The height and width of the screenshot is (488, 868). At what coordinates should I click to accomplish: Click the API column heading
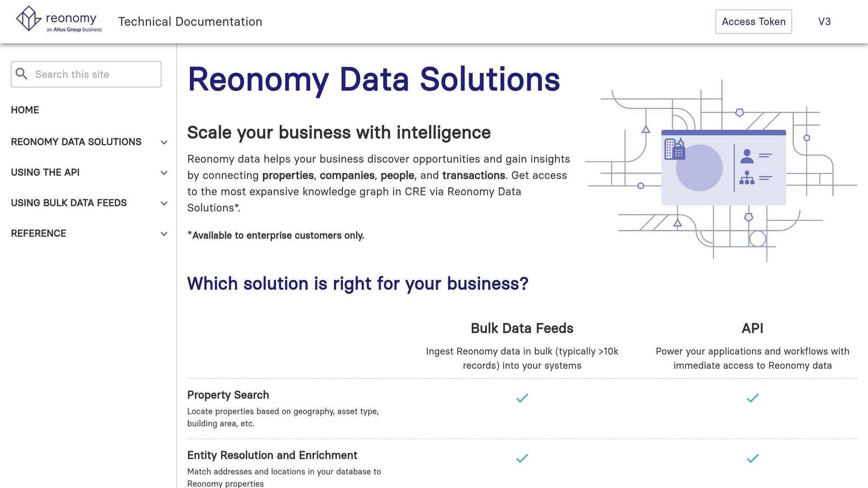click(x=752, y=328)
